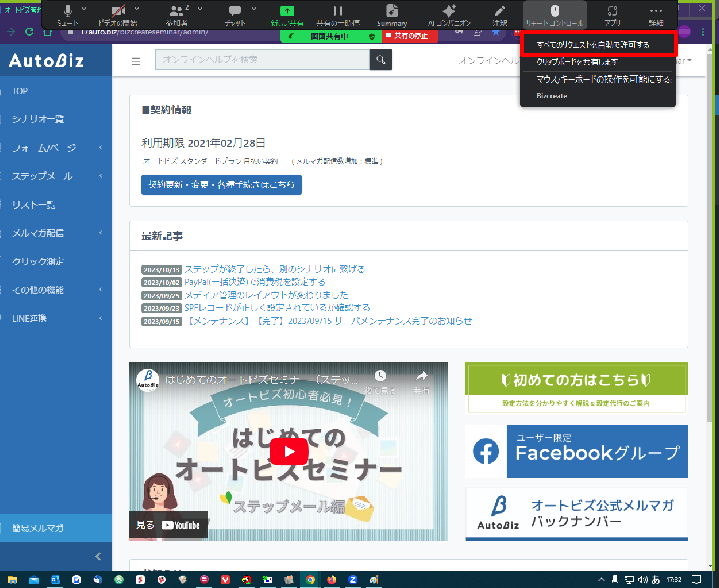This screenshot has height=588, width=719.
Task: Click the blue contract renewal button
Action: (x=221, y=184)
